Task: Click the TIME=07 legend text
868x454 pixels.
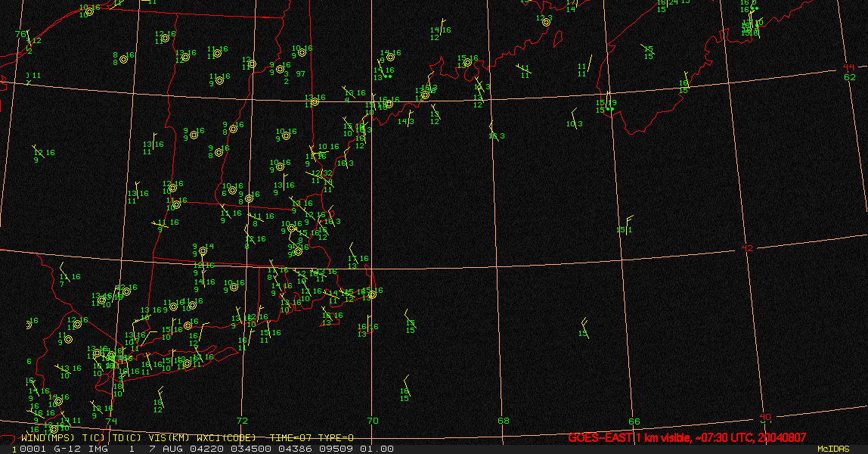Action: (291, 438)
